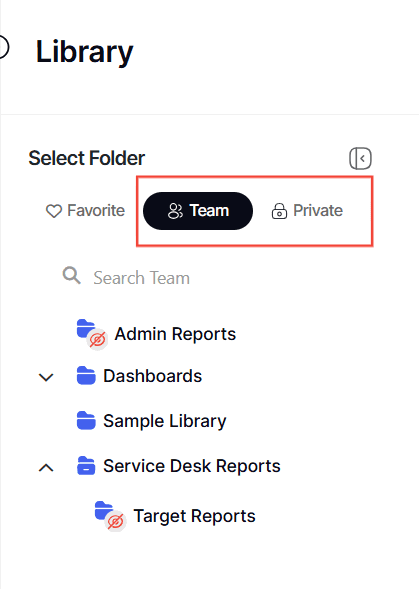Viewport: 419px width, 589px height.
Task: Click the Service Desk Reports folder icon
Action: pos(86,466)
